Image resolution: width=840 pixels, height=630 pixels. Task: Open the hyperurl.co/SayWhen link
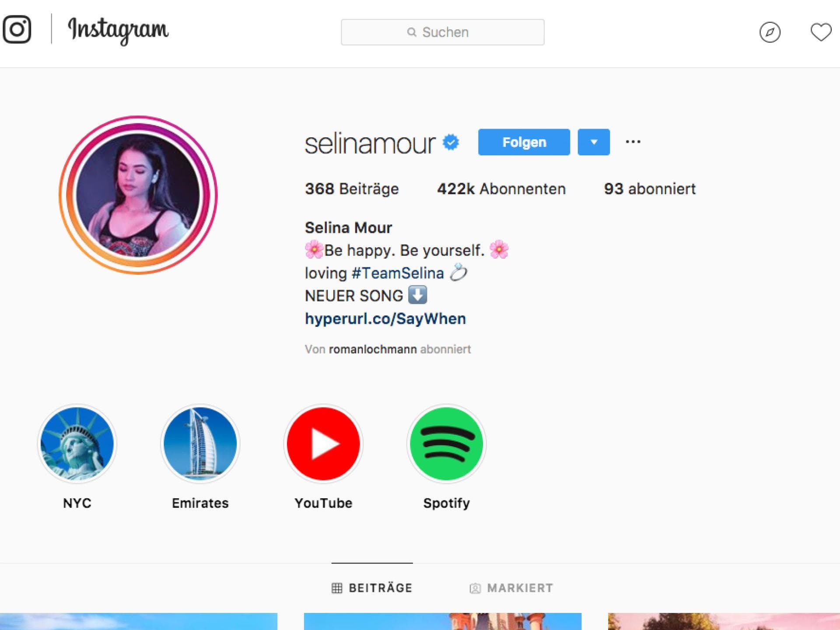pos(385,318)
